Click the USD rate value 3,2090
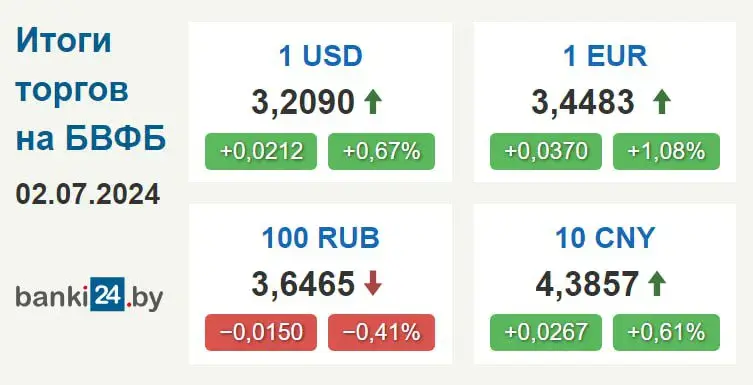The image size is (753, 385). tap(303, 102)
